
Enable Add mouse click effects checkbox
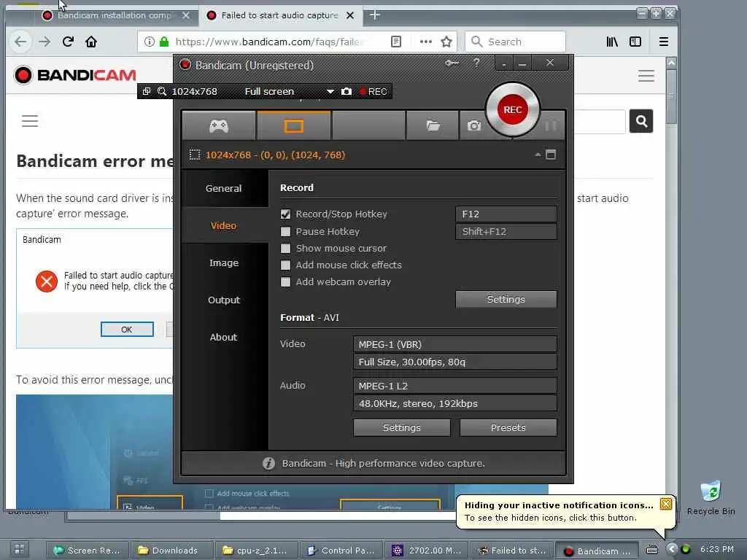[x=285, y=265]
